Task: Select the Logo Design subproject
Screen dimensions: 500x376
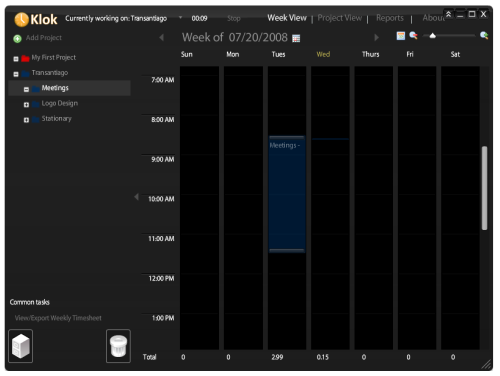Action: 60,103
